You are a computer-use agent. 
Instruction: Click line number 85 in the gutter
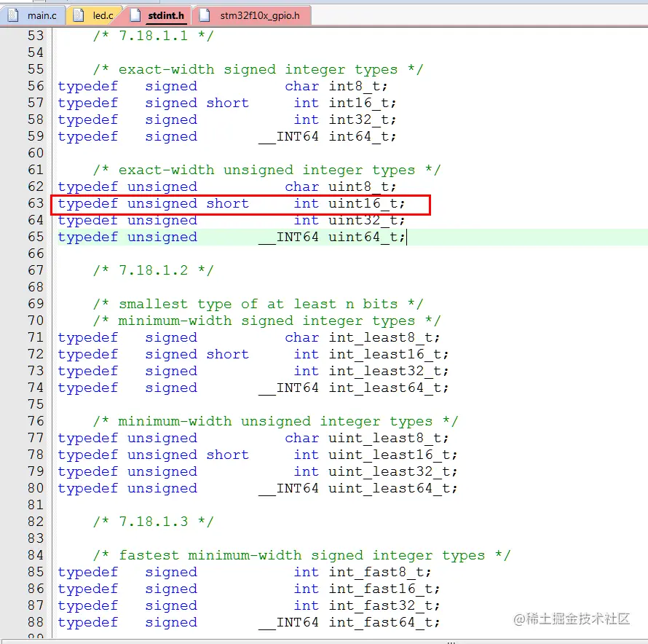[x=36, y=572]
